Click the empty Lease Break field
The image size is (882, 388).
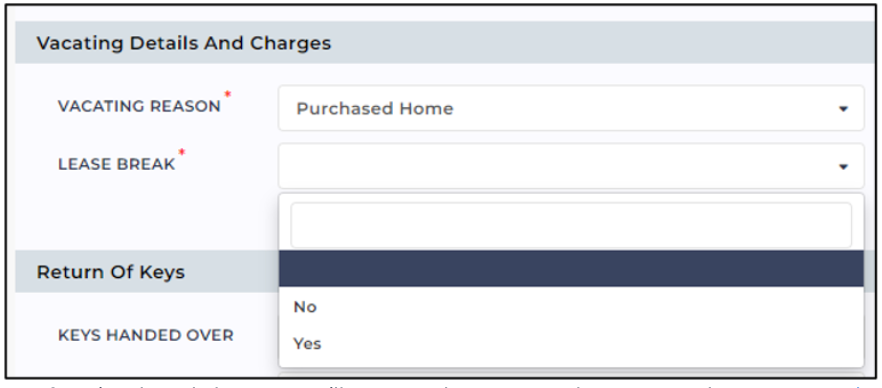pos(571,166)
